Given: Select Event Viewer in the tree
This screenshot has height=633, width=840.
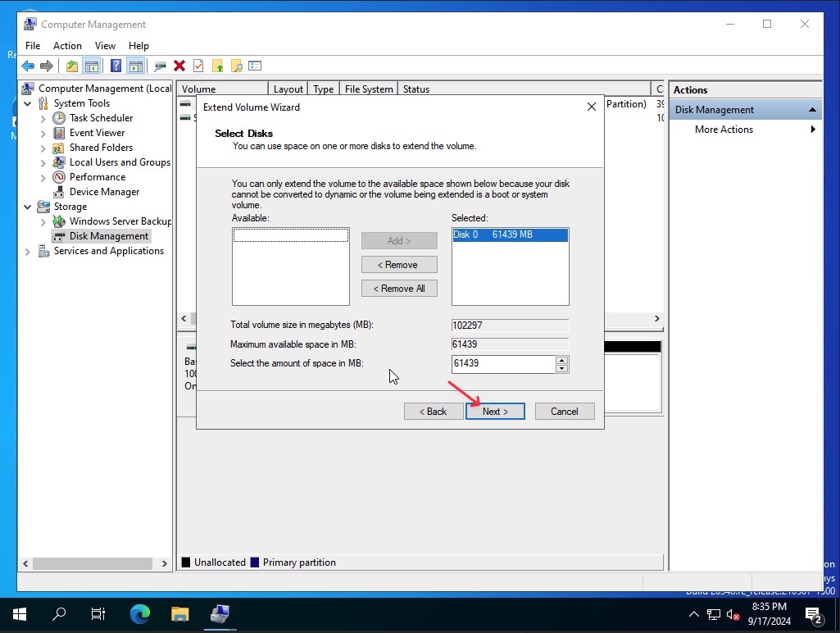Looking at the screenshot, I should tap(97, 133).
